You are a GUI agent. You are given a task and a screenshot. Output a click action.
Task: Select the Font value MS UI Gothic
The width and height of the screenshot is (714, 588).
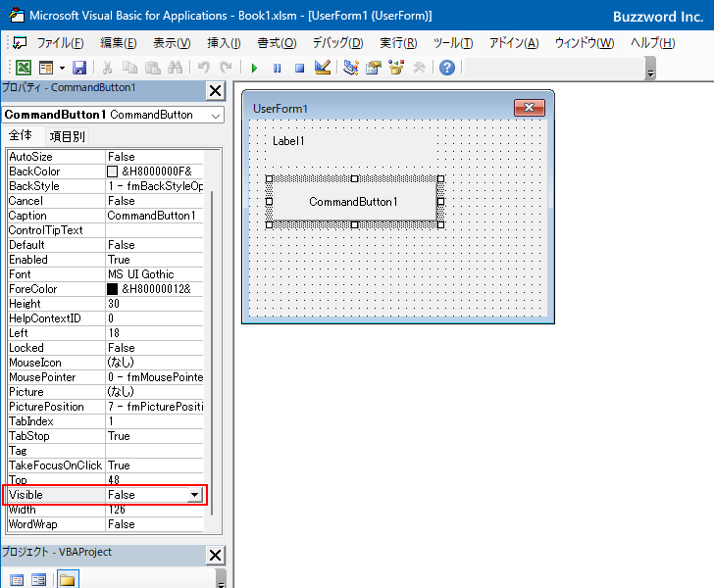point(154,274)
